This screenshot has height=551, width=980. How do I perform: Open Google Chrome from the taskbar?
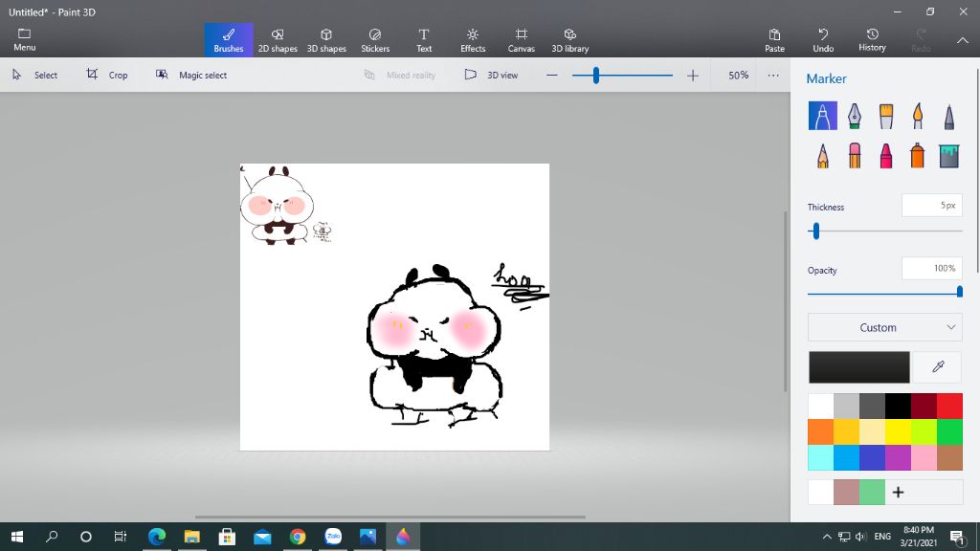pyautogui.click(x=298, y=537)
